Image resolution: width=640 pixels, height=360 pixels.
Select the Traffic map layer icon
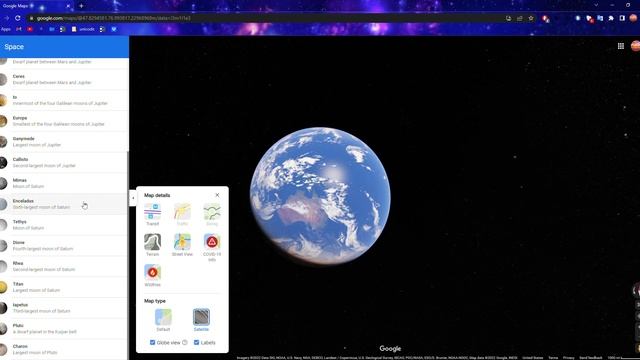click(182, 212)
